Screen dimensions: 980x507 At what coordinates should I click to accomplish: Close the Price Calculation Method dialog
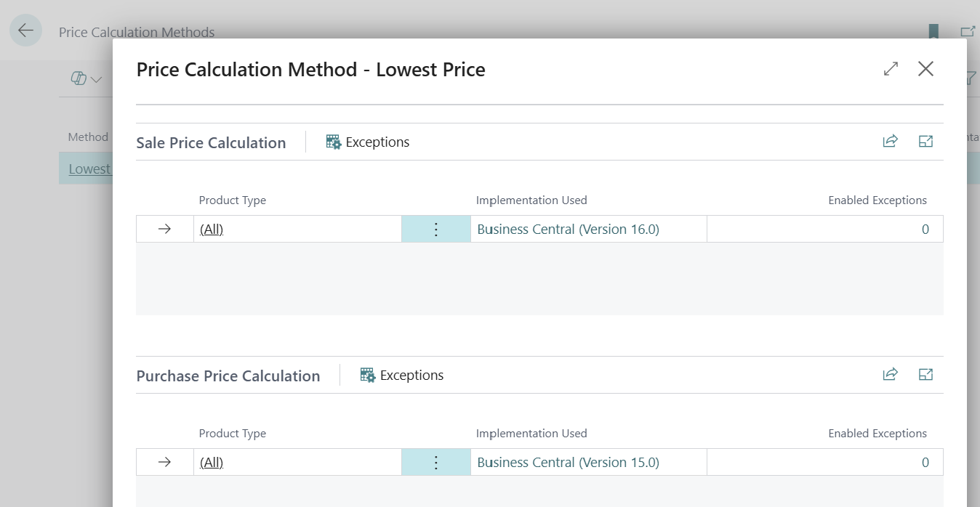(925, 69)
